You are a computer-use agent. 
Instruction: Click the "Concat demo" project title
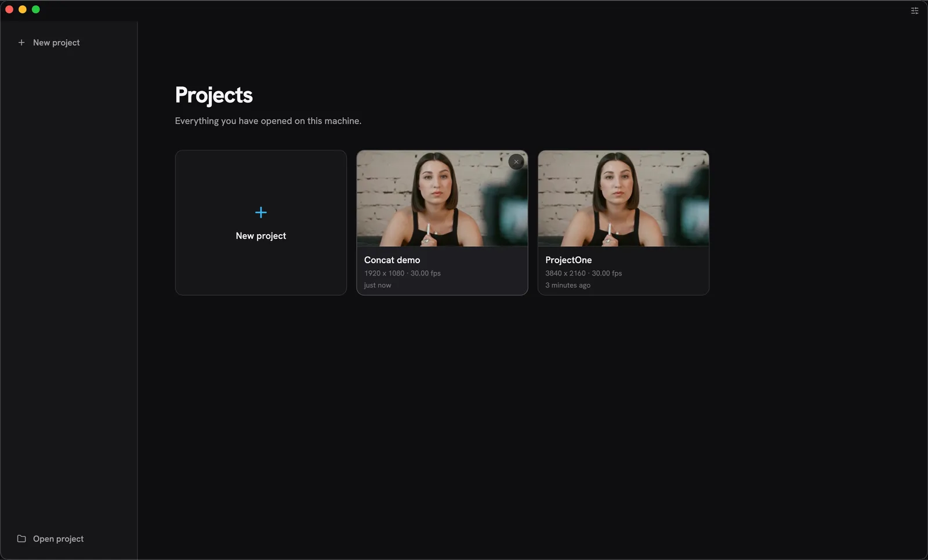click(x=392, y=260)
